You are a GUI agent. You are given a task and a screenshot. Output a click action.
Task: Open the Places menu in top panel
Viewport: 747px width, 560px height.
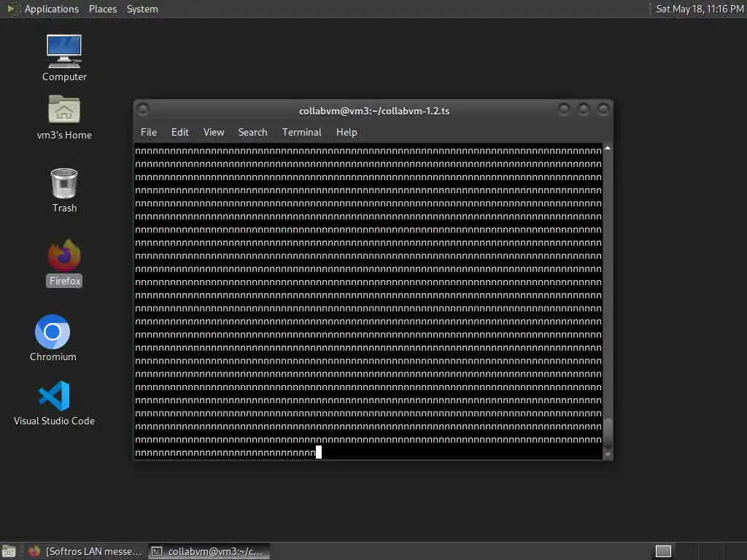click(102, 9)
